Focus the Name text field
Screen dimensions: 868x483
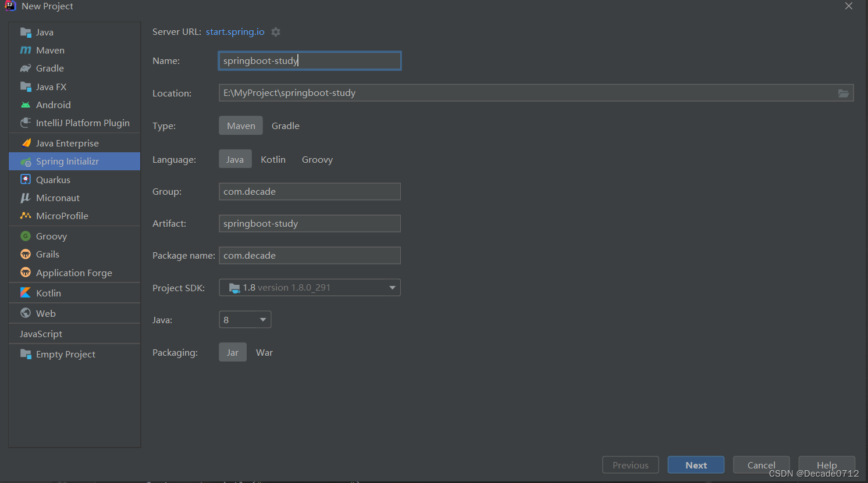point(310,61)
